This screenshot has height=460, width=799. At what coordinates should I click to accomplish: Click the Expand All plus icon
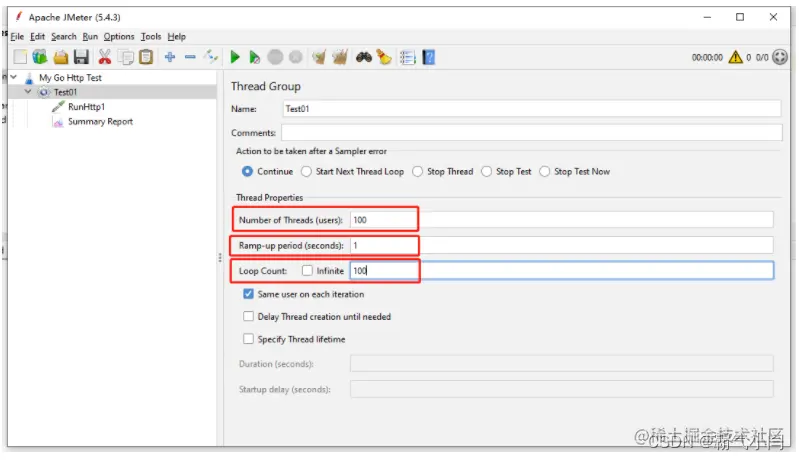170,57
